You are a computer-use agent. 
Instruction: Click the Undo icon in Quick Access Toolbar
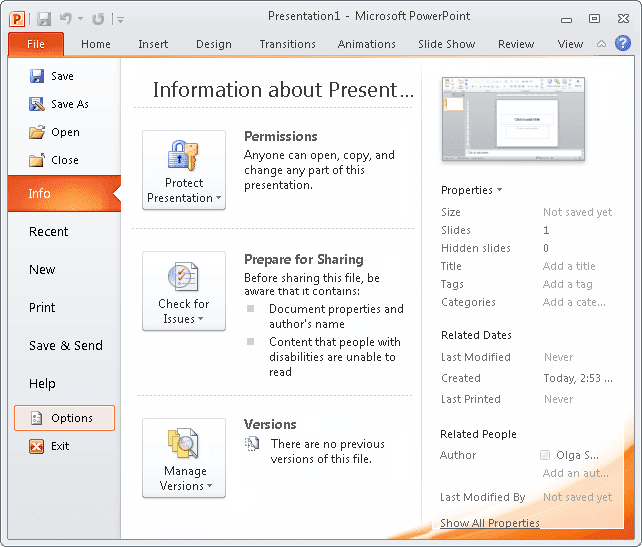pyautogui.click(x=65, y=18)
